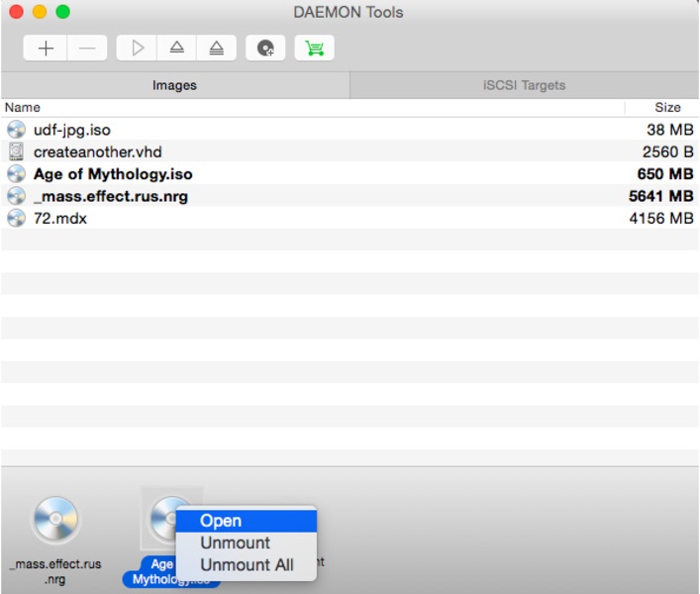The width and height of the screenshot is (700, 594).
Task: Click the minus remove image button
Action: (87, 48)
